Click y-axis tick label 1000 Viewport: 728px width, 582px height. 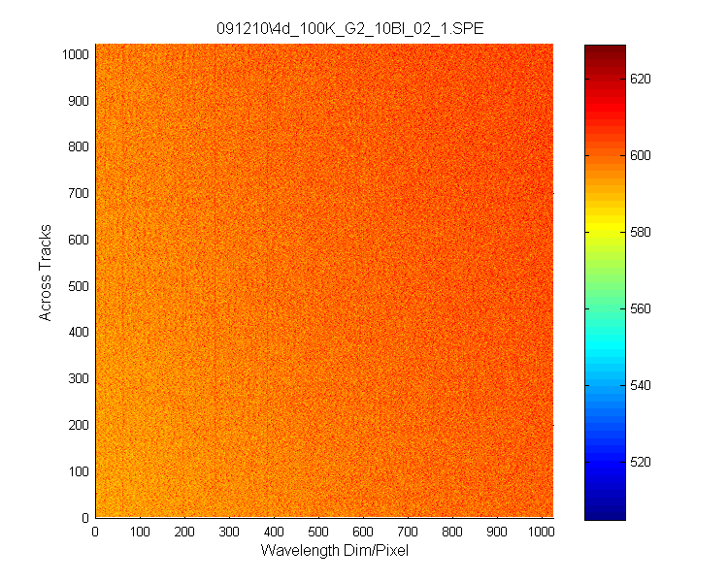point(75,54)
